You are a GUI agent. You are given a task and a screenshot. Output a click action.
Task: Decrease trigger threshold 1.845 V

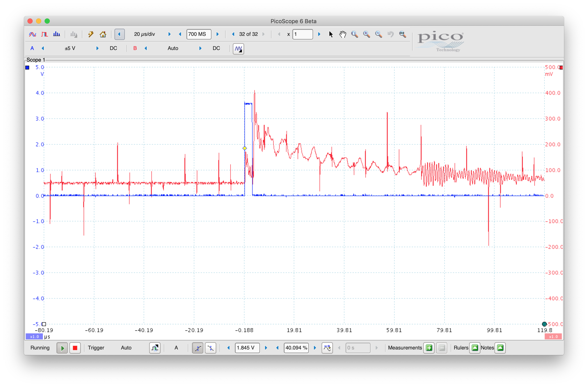229,348
